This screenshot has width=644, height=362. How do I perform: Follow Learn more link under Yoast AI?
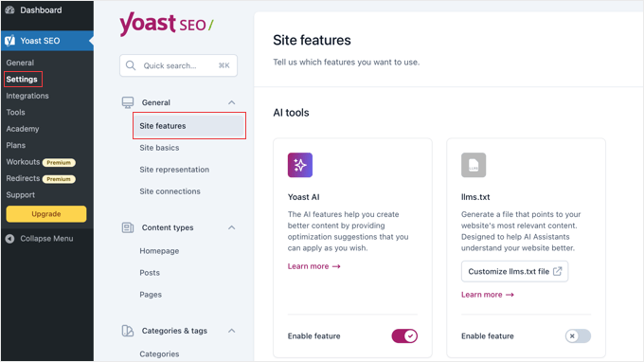tap(314, 266)
